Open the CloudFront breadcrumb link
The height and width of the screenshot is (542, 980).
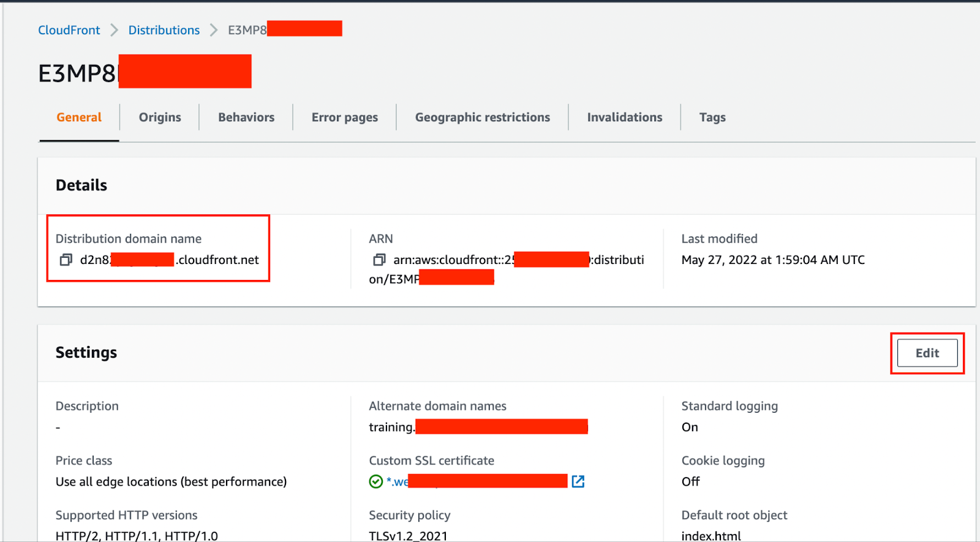69,30
